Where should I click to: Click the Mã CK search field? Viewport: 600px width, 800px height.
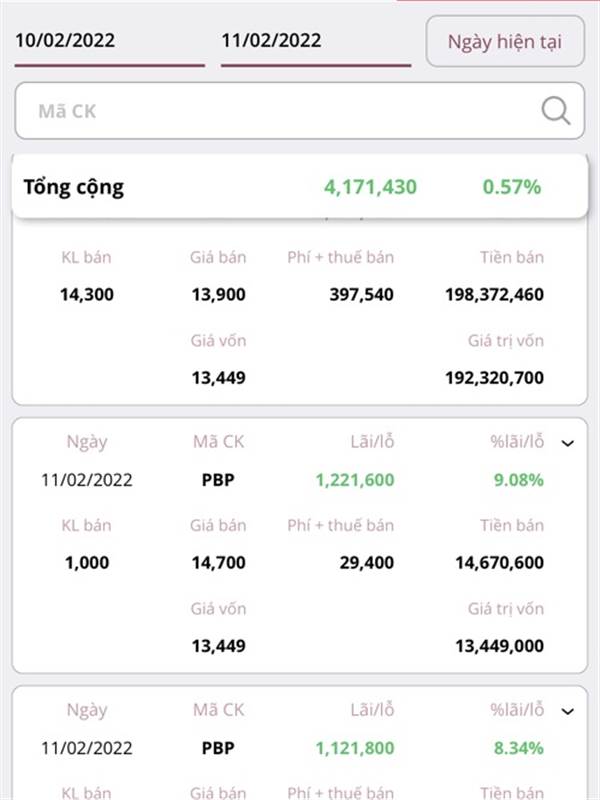[x=299, y=111]
